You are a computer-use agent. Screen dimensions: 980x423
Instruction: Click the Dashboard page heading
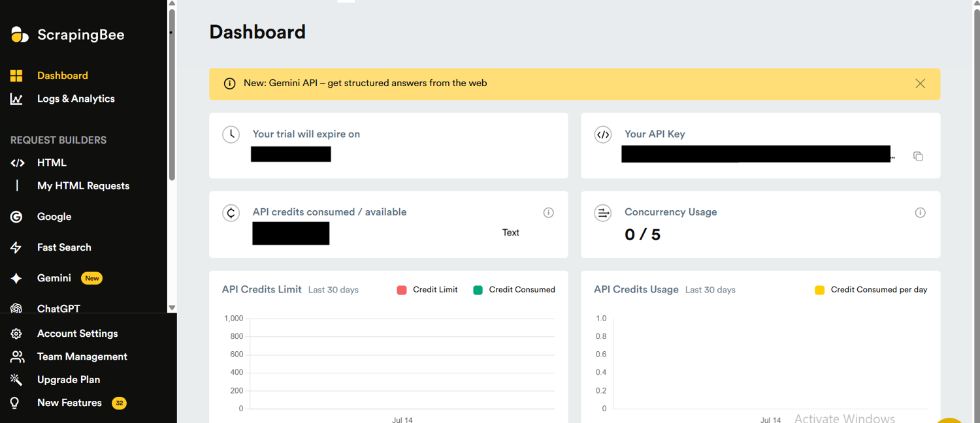[257, 32]
